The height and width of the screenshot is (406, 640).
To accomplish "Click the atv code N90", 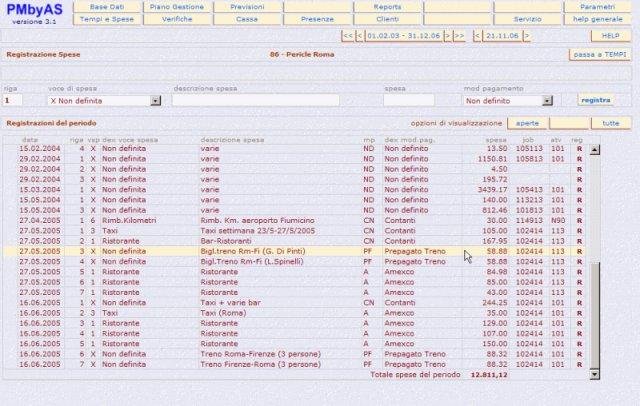I will (558, 220).
